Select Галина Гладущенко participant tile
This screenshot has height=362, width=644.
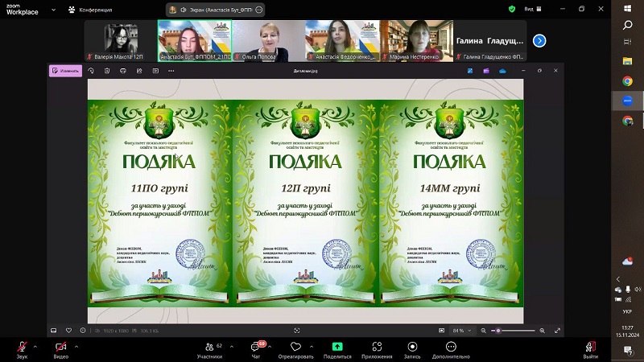[x=490, y=41]
